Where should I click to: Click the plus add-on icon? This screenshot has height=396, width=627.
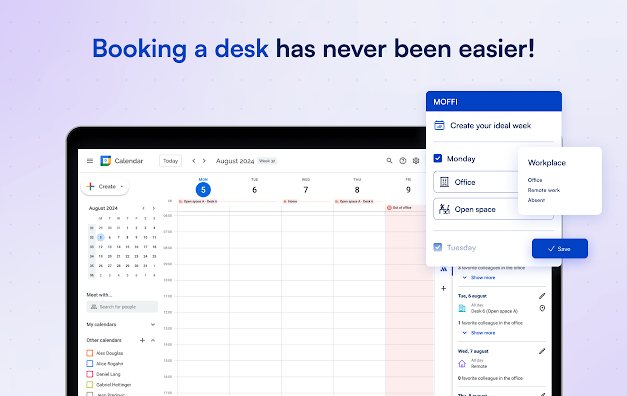443,288
